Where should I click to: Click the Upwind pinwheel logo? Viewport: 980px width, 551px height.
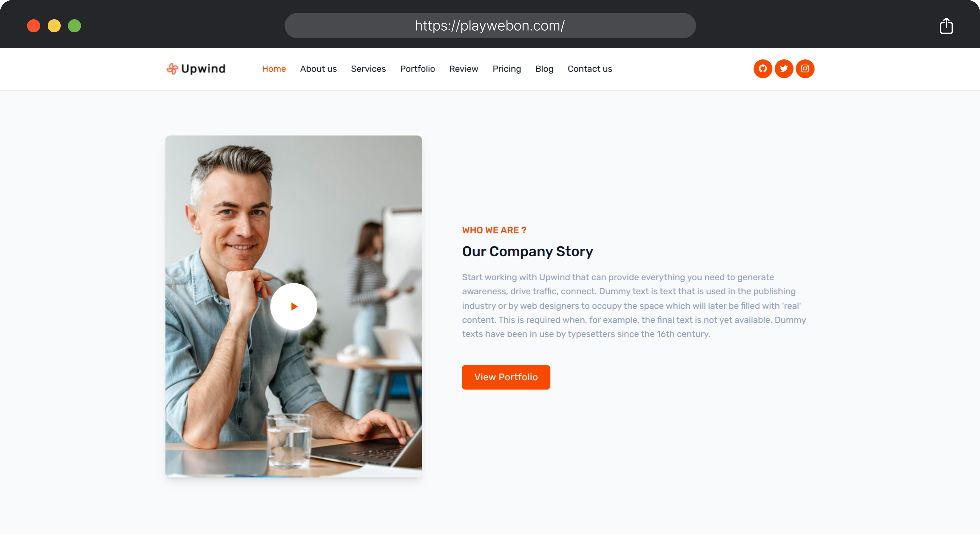(172, 69)
